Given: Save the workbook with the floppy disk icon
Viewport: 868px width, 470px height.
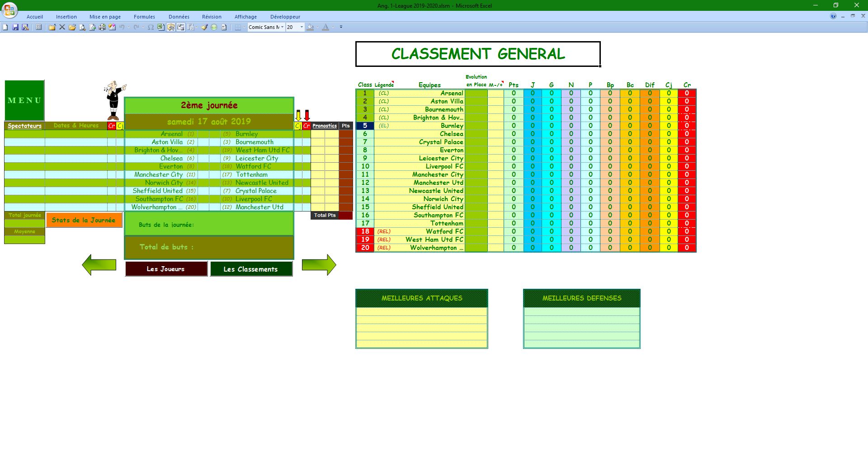Looking at the screenshot, I should [x=15, y=27].
